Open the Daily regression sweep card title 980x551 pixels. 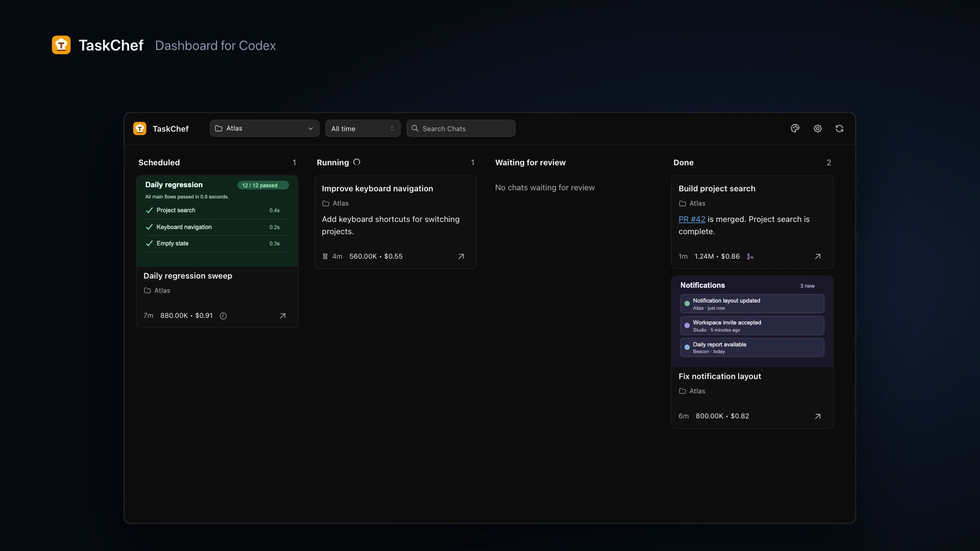(188, 276)
